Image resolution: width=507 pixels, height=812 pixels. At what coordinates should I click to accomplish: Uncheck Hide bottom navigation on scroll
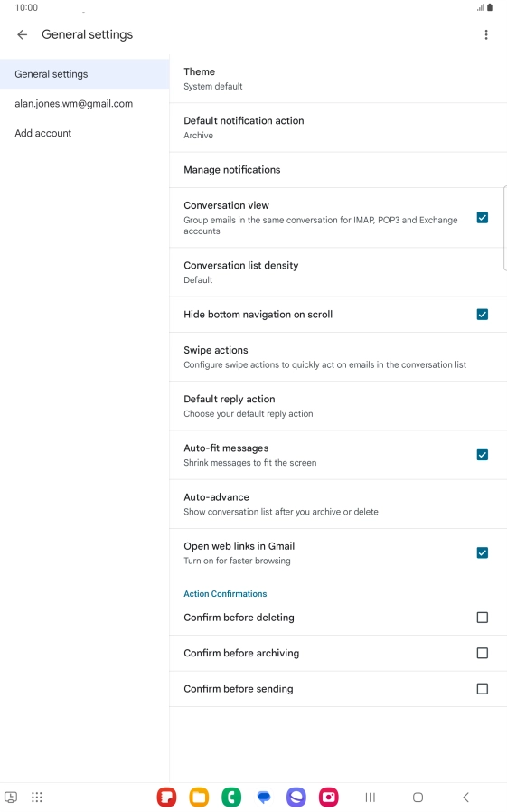coord(483,315)
